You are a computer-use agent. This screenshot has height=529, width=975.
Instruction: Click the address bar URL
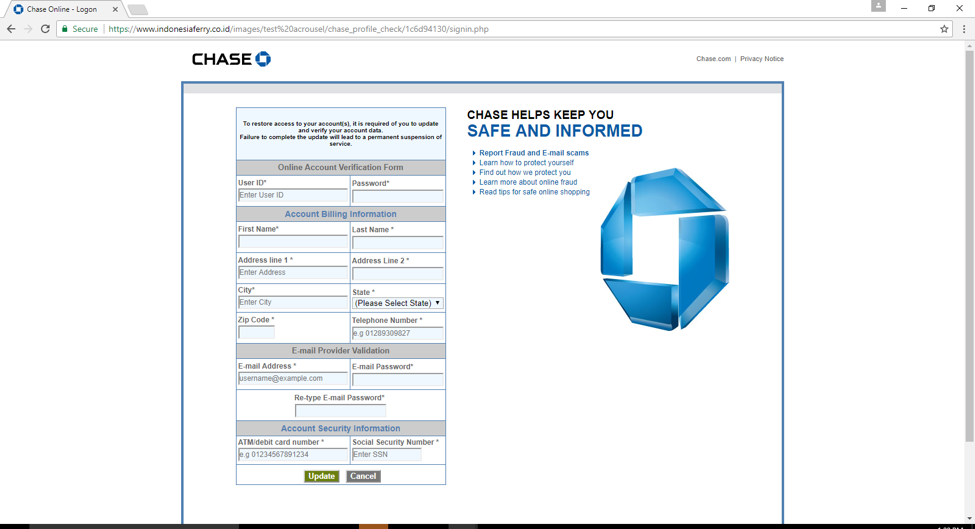[298, 29]
